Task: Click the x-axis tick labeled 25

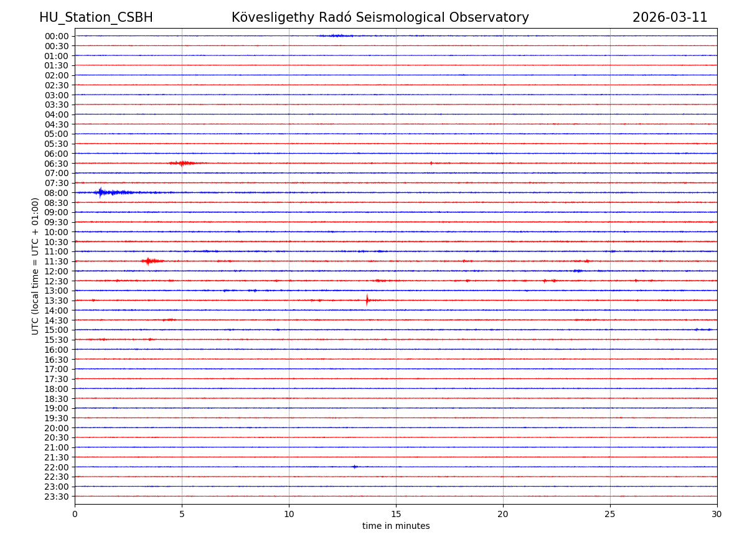Action: (x=610, y=514)
